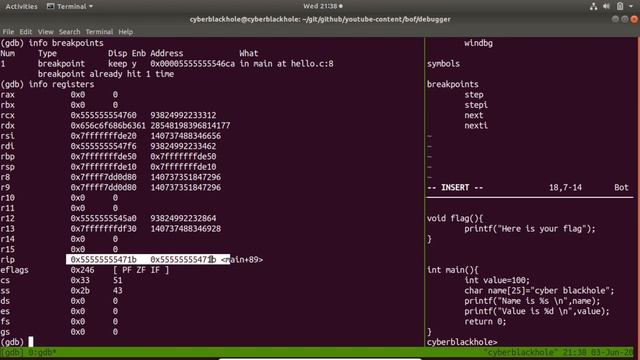Click the 'cyberblackhole>' shell prompt
Viewport: 640px width, 360px height.
[x=462, y=342]
